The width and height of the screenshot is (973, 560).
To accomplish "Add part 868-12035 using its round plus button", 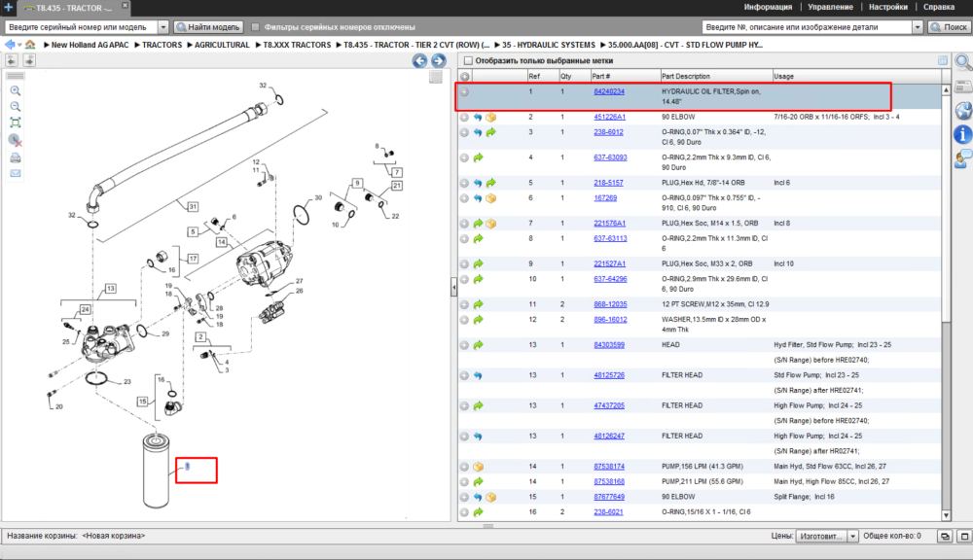I will point(464,304).
